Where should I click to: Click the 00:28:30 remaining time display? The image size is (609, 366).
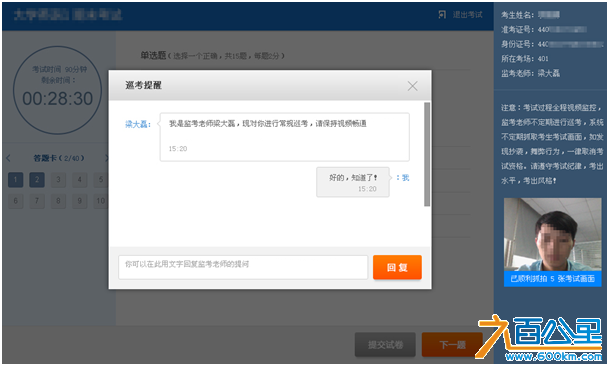coord(57,99)
